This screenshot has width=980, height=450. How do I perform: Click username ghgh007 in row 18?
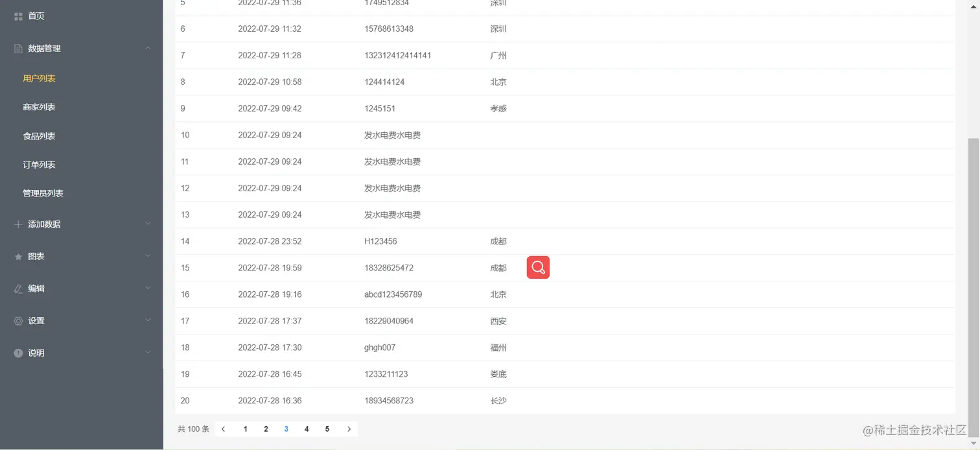pos(380,348)
